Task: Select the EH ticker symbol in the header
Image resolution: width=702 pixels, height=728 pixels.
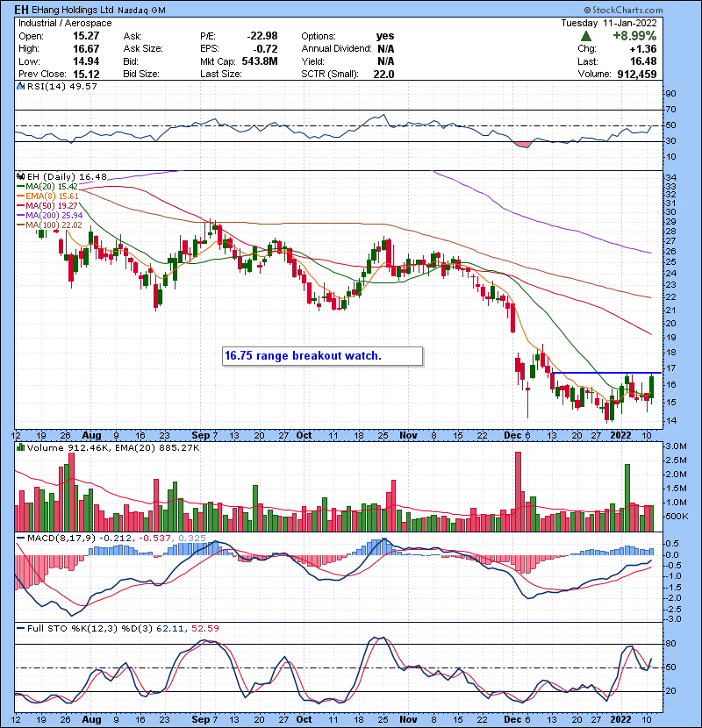Action: click(x=22, y=10)
